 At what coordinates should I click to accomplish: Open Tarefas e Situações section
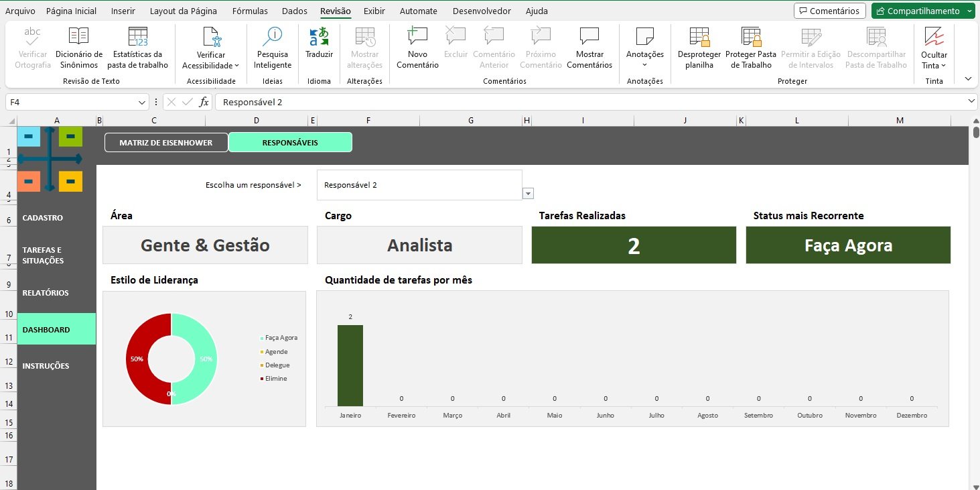(x=43, y=255)
